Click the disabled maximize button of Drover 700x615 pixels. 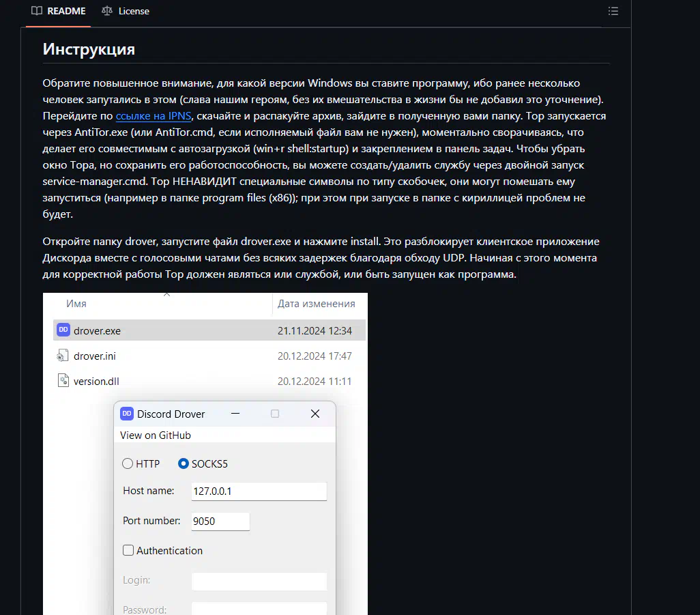pyautogui.click(x=275, y=414)
